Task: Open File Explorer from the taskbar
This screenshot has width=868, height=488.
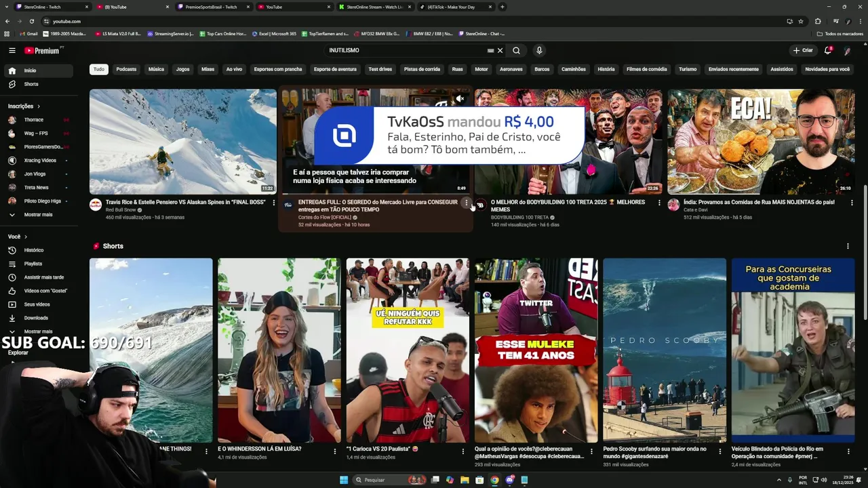Action: pos(465,480)
